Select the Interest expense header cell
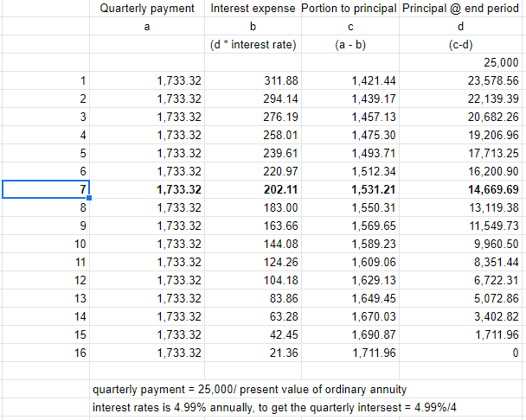The image size is (526, 420). click(253, 9)
